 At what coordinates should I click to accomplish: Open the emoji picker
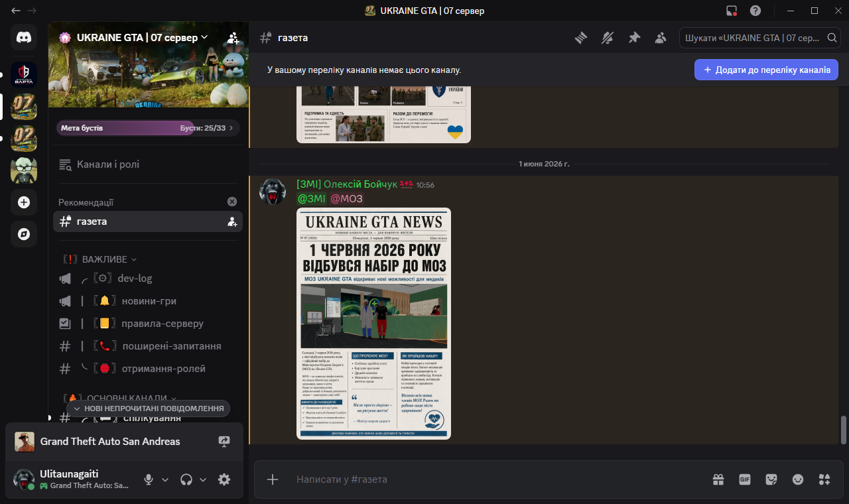pos(798,479)
